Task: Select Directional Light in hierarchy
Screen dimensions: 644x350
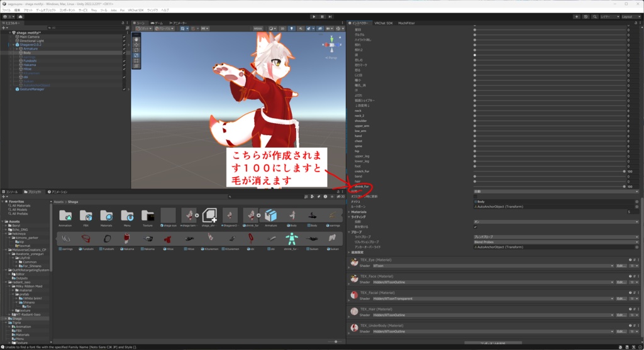Action: tap(31, 41)
